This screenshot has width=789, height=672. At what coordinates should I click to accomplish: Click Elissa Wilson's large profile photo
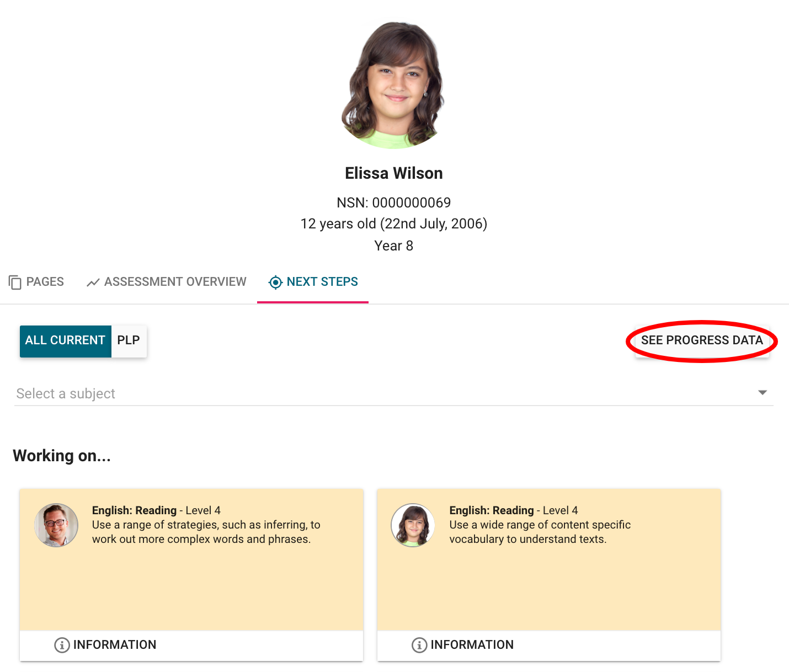pos(393,85)
